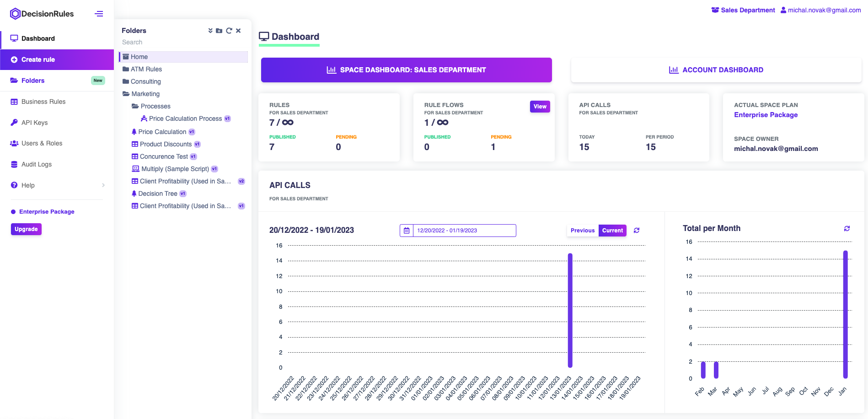Keep Current period selected in API Calls
868x419 pixels.
[612, 231]
